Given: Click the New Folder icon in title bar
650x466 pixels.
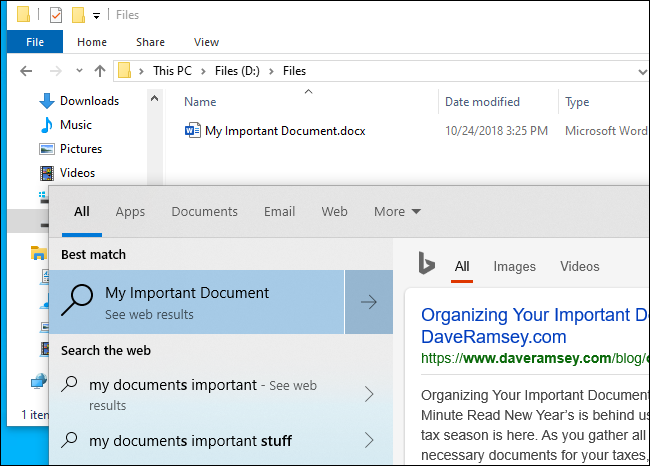Looking at the screenshot, I should pos(78,15).
